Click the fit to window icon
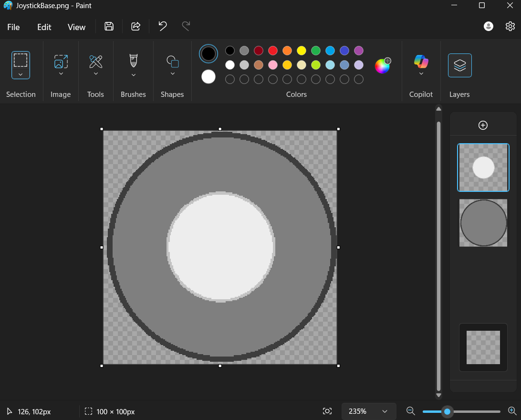Screen dimensions: 521x420 tap(327, 411)
